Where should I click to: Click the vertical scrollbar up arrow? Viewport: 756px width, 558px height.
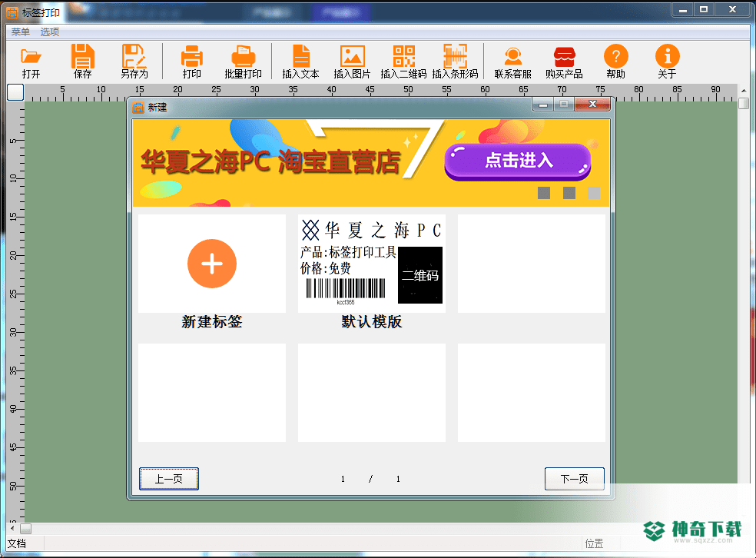tap(744, 91)
